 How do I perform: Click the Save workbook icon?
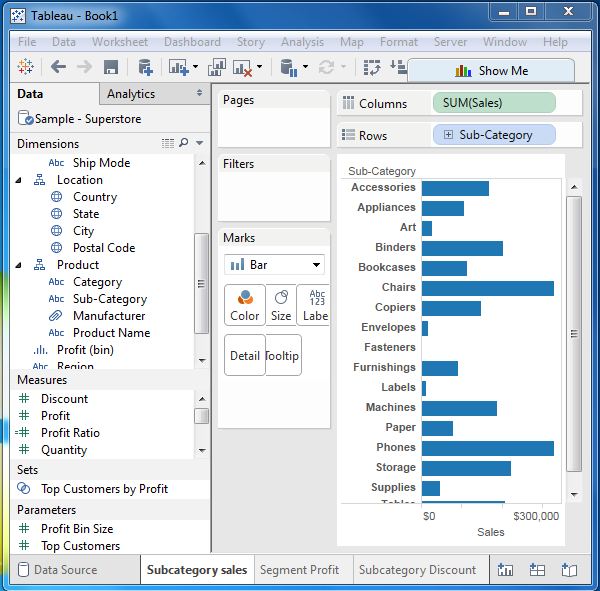[111, 67]
